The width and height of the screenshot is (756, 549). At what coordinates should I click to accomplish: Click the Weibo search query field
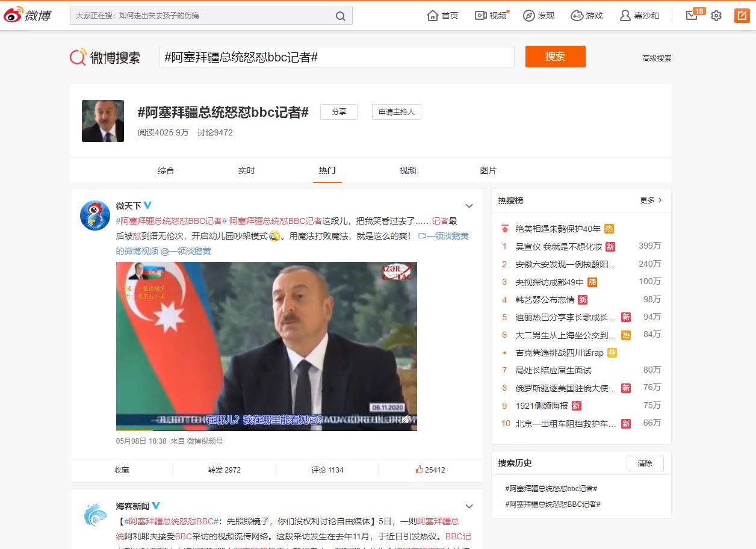pos(337,57)
